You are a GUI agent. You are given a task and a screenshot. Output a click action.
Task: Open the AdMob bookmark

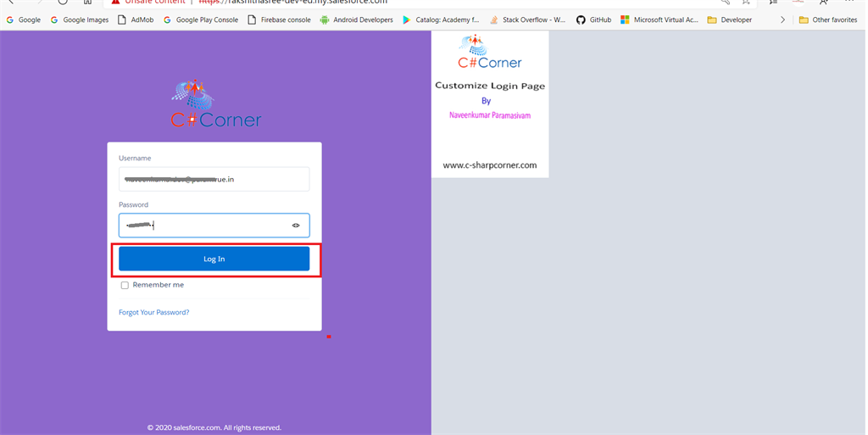136,20
